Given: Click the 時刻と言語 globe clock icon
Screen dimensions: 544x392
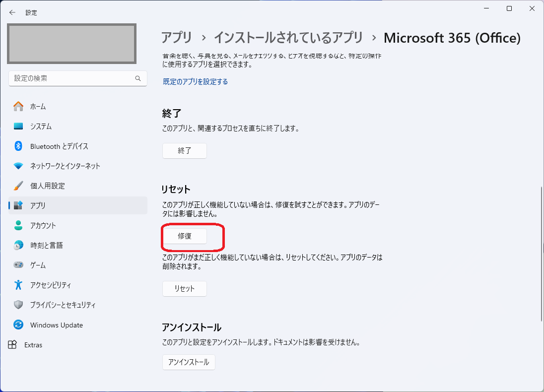Looking at the screenshot, I should click(18, 245).
